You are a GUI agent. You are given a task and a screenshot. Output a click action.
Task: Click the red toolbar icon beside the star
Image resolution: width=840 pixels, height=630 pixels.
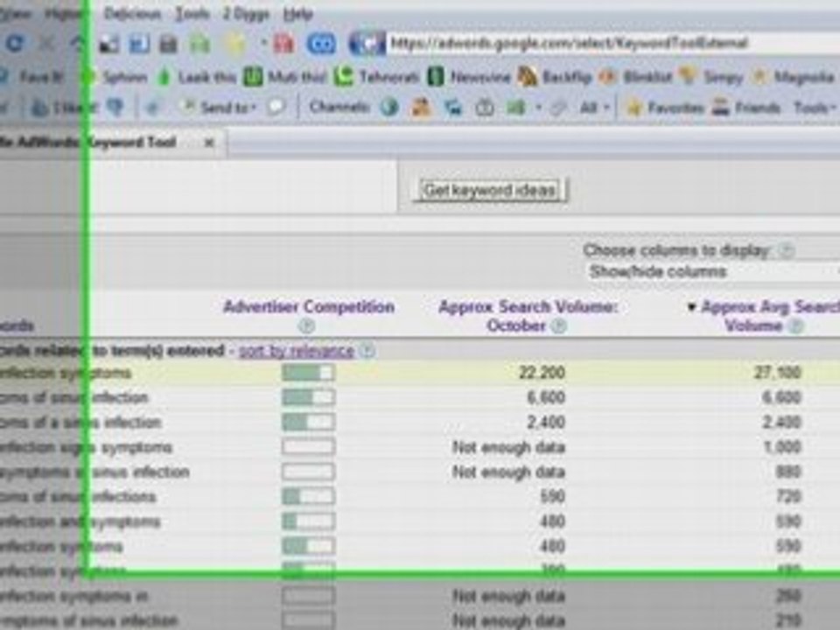coord(283,44)
